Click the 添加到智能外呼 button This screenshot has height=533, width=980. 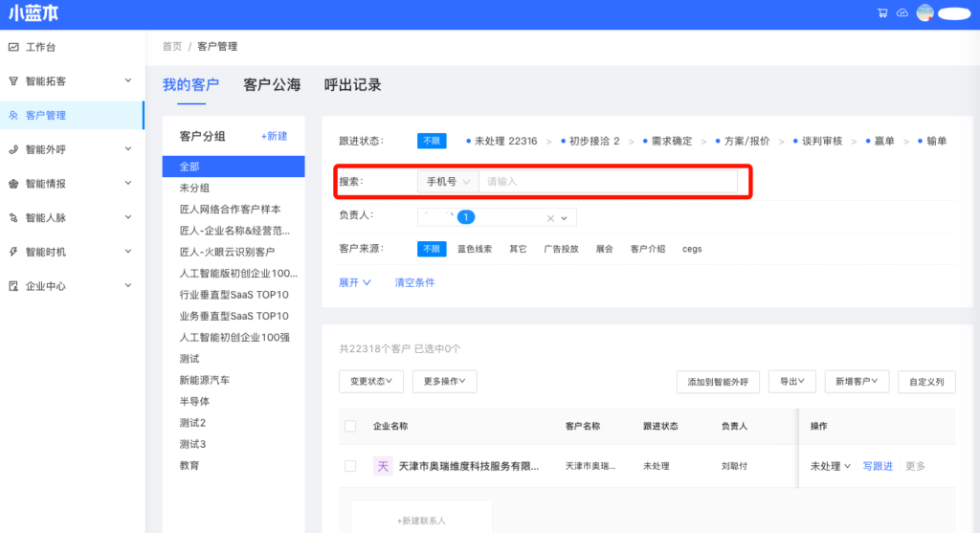pos(718,382)
